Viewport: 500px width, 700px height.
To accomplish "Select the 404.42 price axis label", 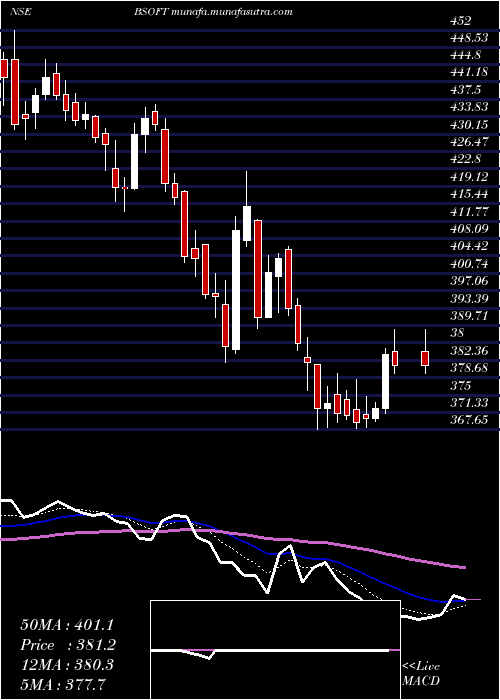I will point(468,246).
